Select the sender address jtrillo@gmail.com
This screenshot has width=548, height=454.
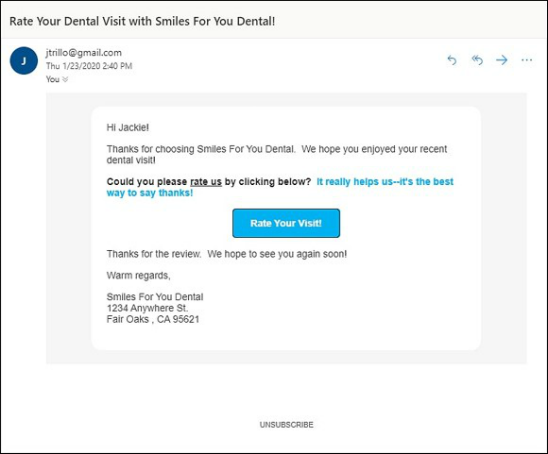84,53
